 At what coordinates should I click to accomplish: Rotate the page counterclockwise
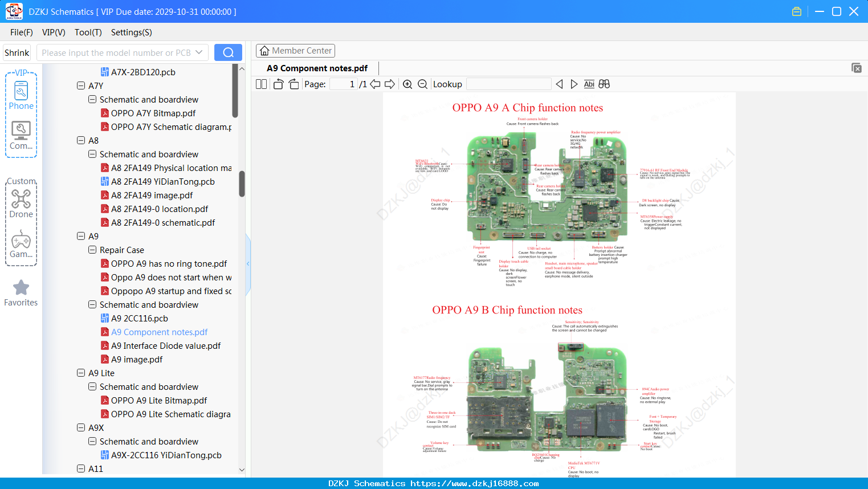[278, 84]
